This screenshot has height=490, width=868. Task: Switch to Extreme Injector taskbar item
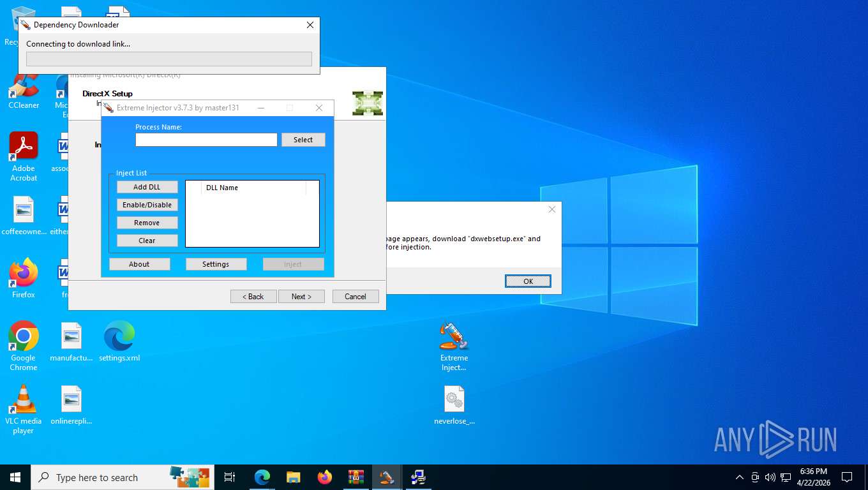click(387, 477)
